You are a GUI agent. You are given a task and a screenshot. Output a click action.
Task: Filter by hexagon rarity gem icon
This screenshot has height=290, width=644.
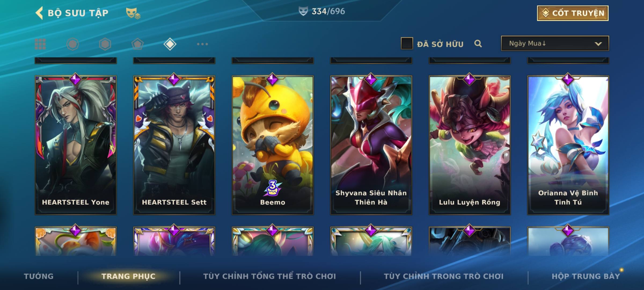click(x=105, y=44)
